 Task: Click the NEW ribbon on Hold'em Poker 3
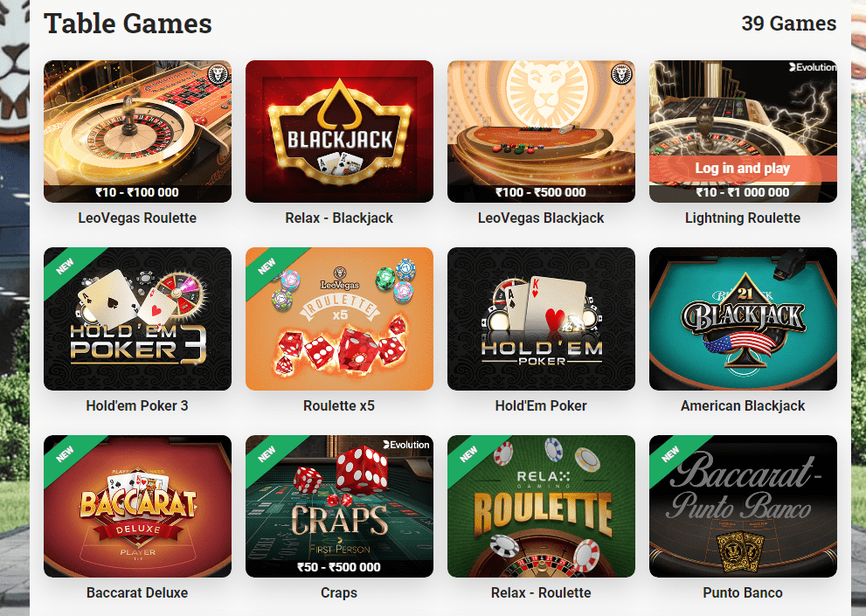click(x=66, y=266)
